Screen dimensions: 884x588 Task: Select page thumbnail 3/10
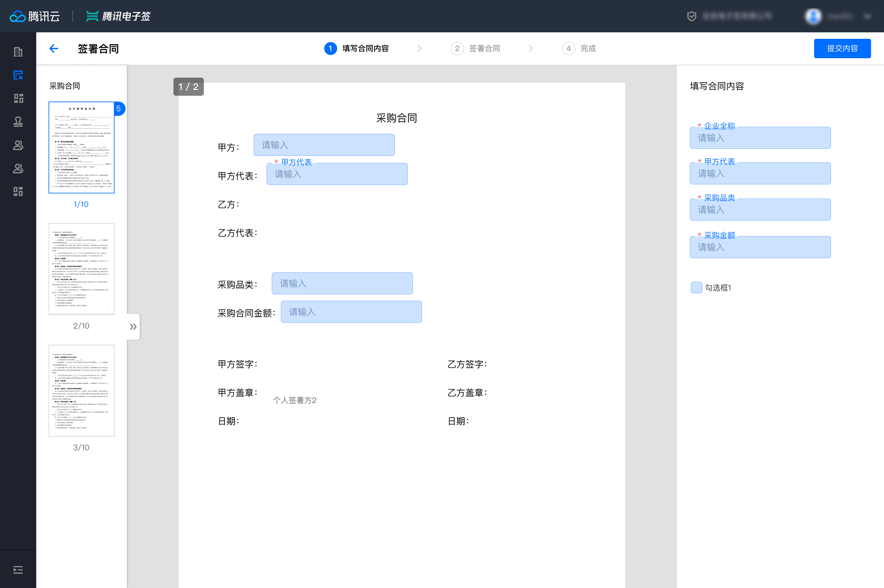(82, 390)
